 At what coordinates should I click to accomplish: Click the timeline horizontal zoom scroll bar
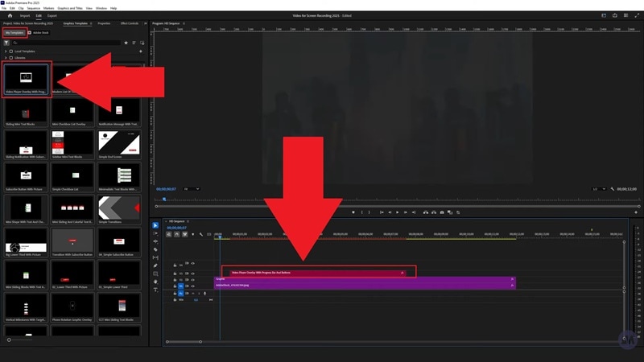coord(184,341)
